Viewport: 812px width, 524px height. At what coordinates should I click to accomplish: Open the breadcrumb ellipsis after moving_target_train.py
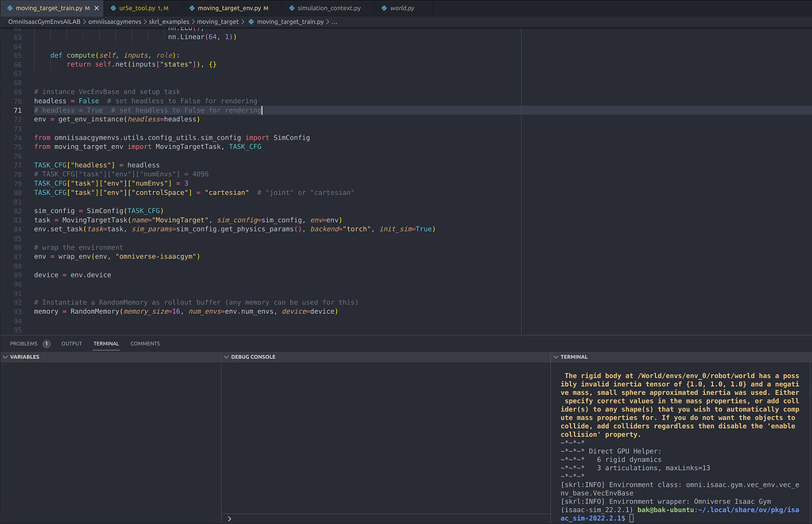pos(334,24)
